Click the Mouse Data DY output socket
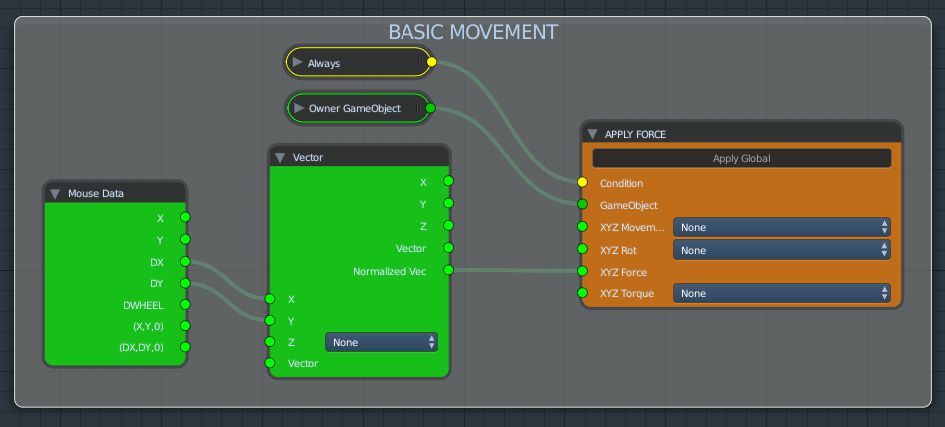This screenshot has width=945, height=427. pos(185,283)
